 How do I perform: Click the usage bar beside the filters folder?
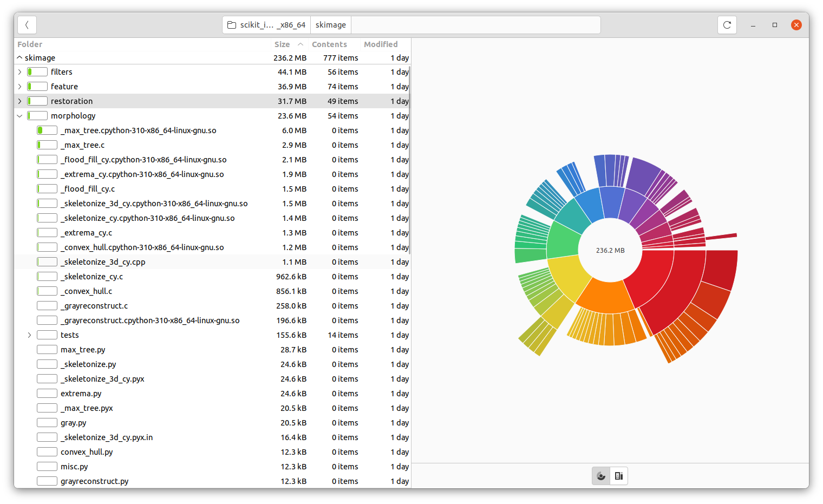(x=37, y=71)
